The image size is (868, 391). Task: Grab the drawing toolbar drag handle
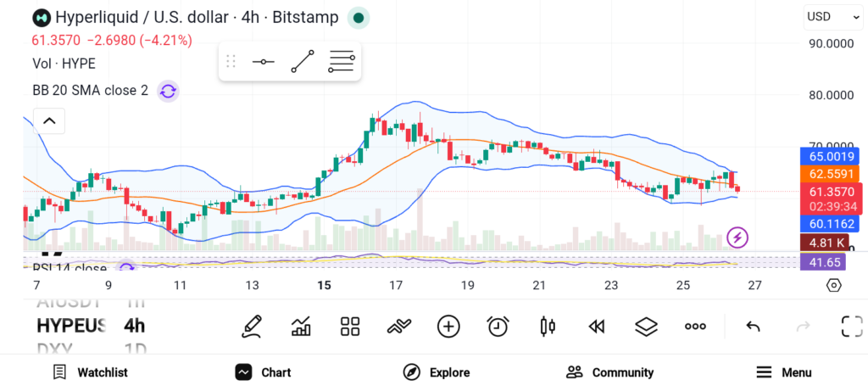231,61
